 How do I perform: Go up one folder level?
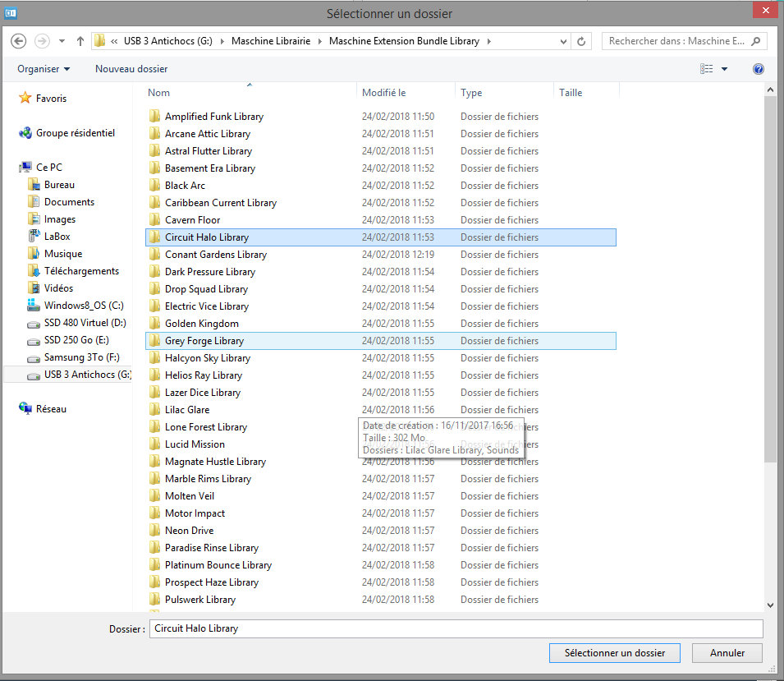[x=80, y=41]
